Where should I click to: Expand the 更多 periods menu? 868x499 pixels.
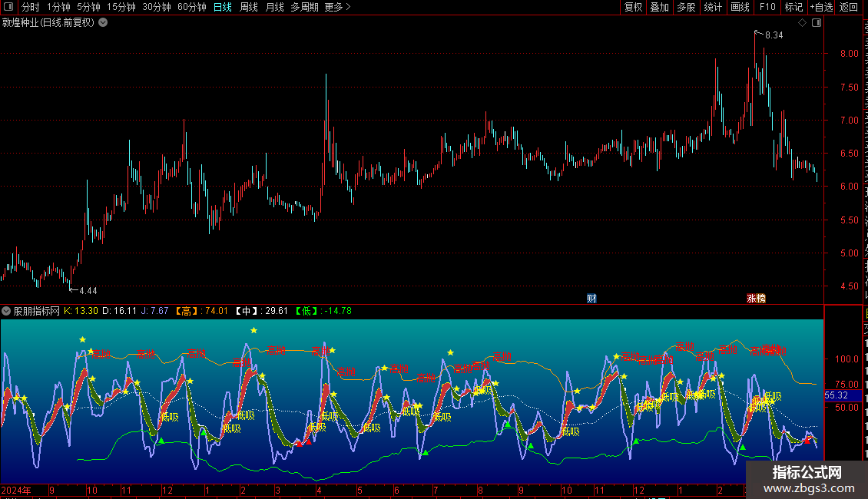click(337, 7)
